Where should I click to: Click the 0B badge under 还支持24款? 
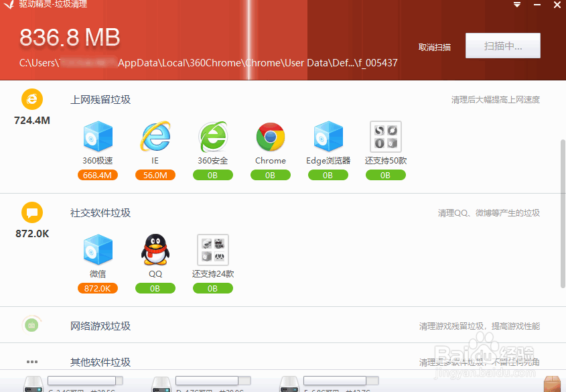point(212,288)
